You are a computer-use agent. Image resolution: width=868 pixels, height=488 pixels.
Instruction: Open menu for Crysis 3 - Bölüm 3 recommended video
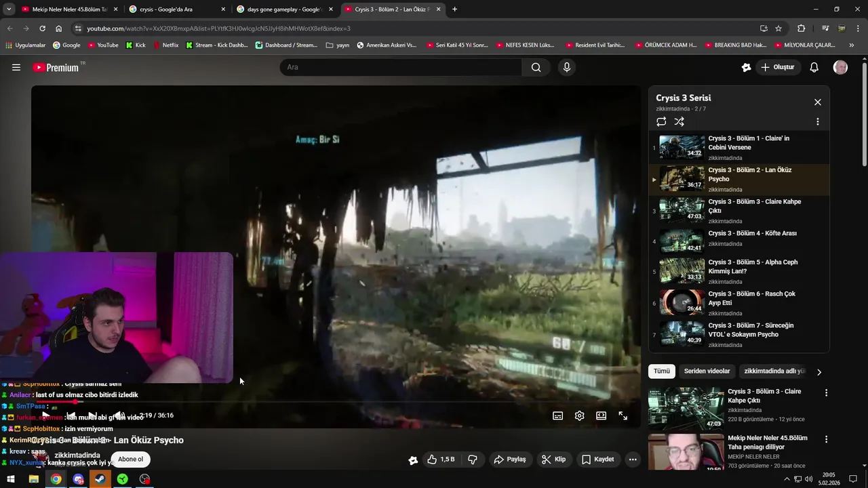826,393
